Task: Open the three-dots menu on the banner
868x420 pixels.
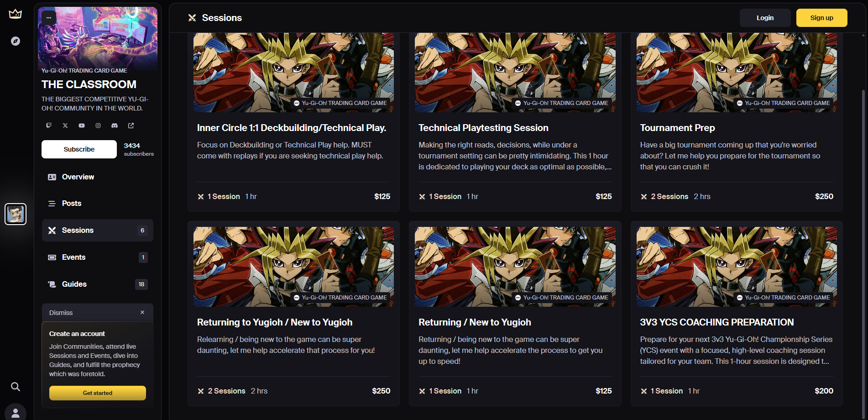Action: (x=49, y=18)
